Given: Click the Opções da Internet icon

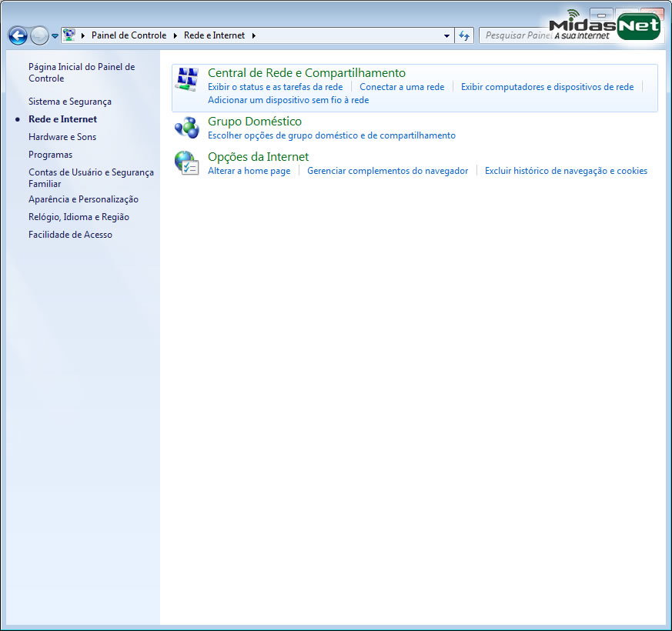Looking at the screenshot, I should [x=187, y=162].
